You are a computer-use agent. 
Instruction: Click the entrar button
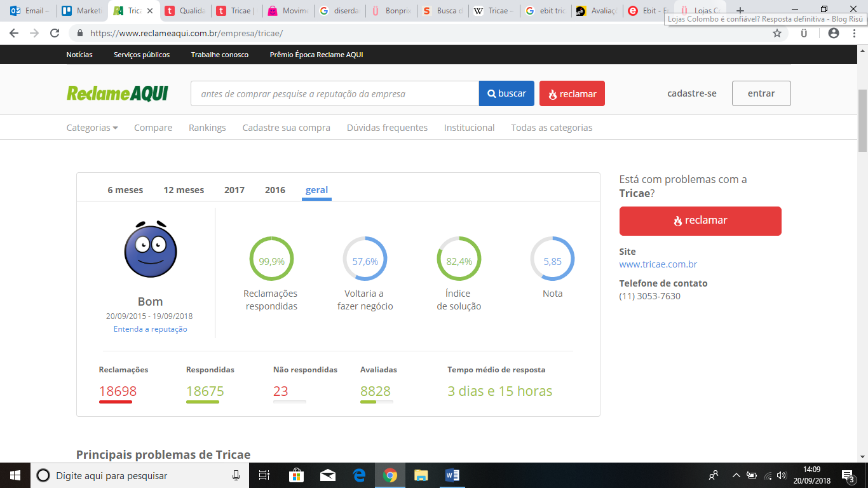pos(761,93)
